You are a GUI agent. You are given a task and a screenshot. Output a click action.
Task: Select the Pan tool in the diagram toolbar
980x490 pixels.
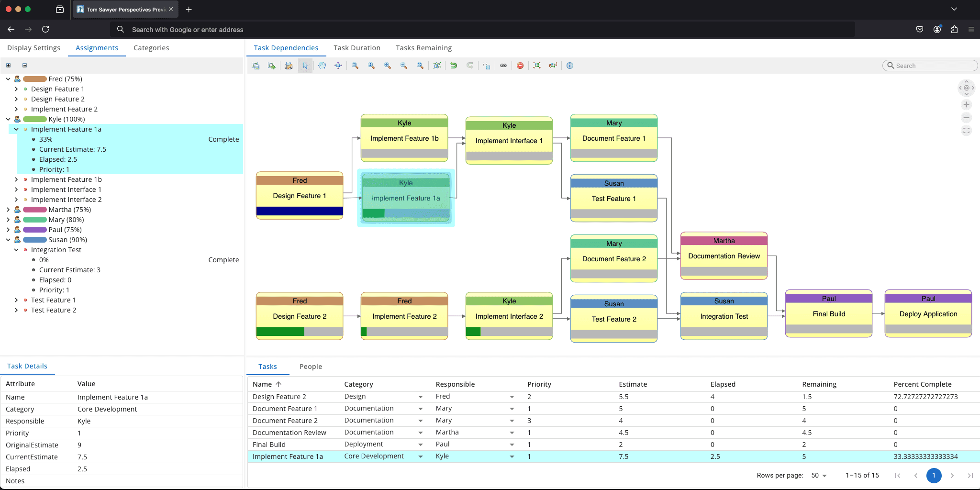click(x=322, y=66)
